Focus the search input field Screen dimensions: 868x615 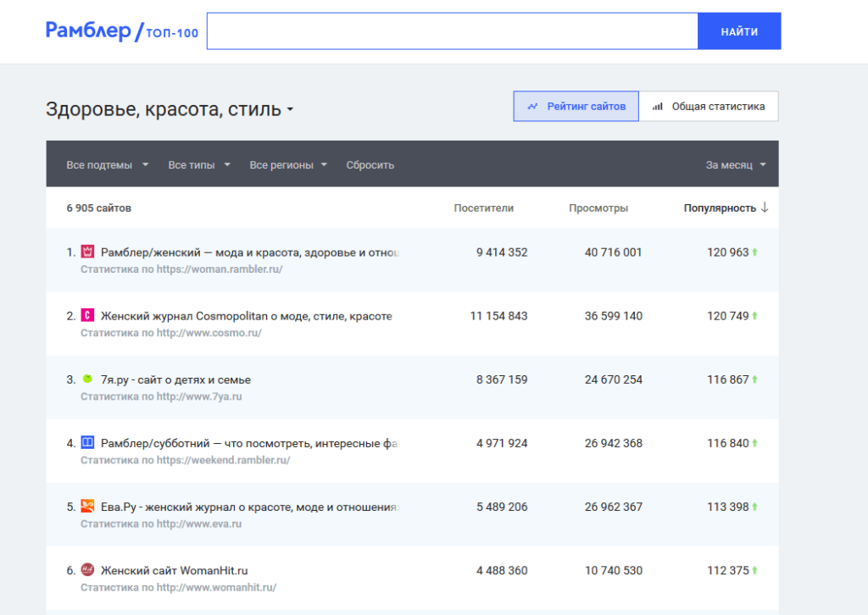[452, 31]
